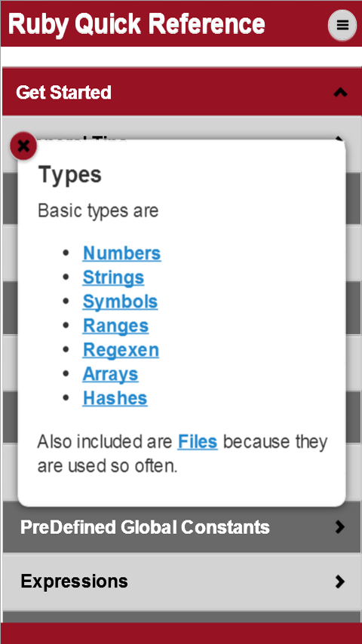Click the PreDefined Global Constants chevron arrow
The height and width of the screenshot is (644, 362).
coord(340,527)
